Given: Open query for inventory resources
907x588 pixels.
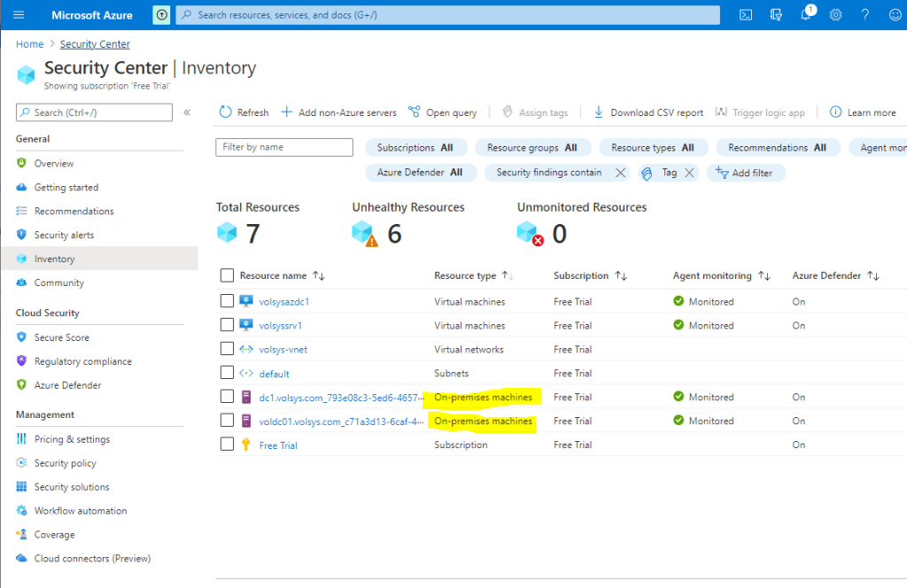Looking at the screenshot, I should (443, 112).
